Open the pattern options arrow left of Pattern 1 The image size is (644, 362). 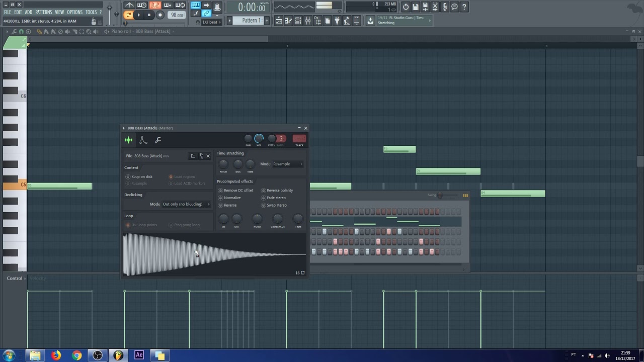click(x=230, y=21)
